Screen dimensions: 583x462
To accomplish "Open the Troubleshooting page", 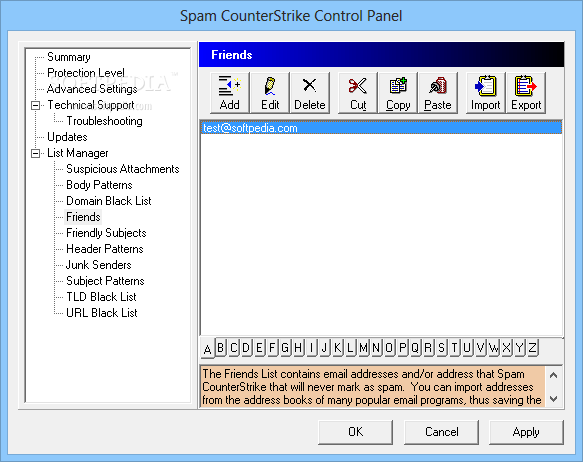I will click(x=104, y=121).
